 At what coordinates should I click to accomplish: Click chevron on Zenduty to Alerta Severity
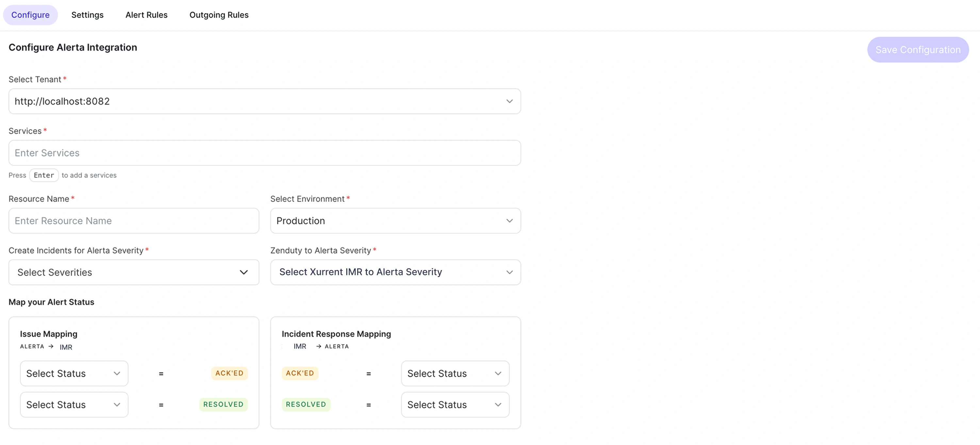click(509, 272)
